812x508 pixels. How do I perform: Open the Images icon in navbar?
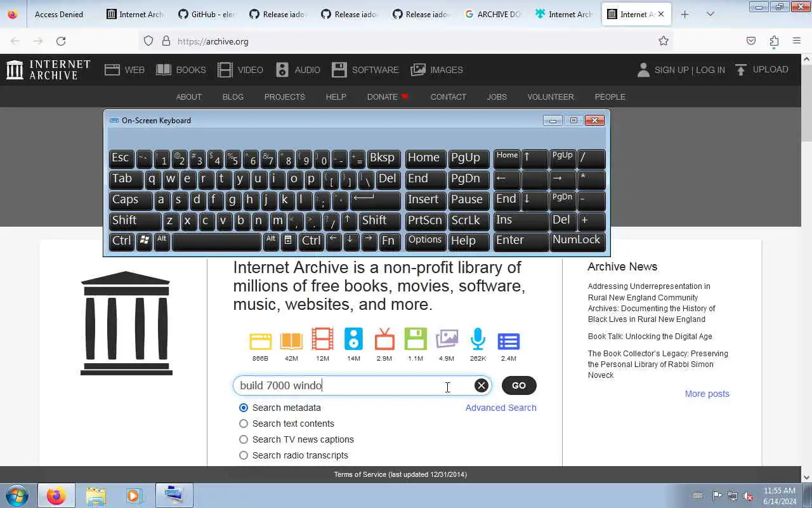(x=418, y=70)
